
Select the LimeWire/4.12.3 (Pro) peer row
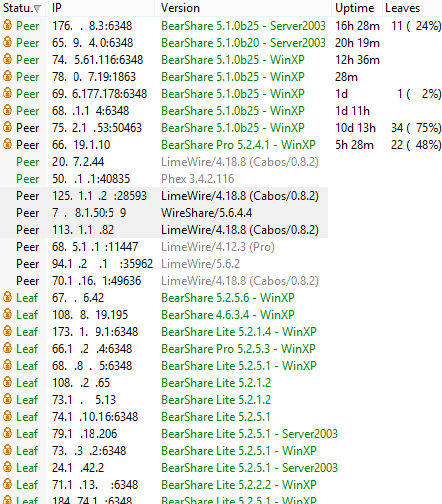click(164, 247)
